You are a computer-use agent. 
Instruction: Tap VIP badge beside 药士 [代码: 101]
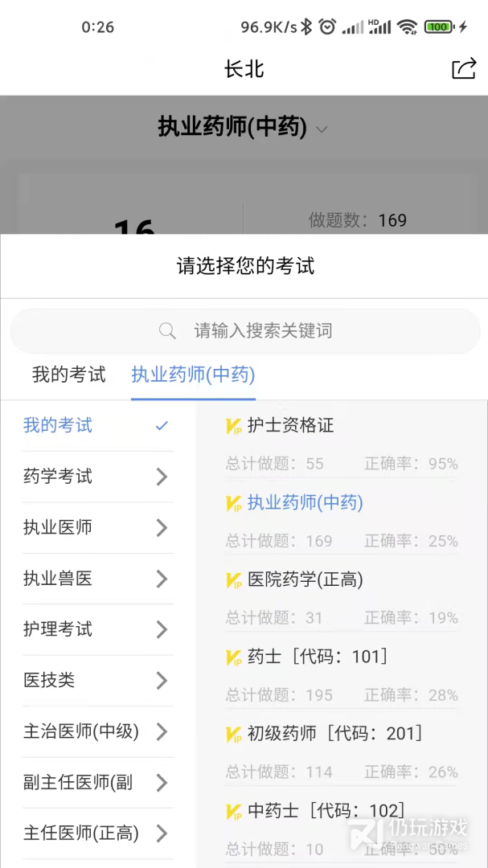(234, 657)
